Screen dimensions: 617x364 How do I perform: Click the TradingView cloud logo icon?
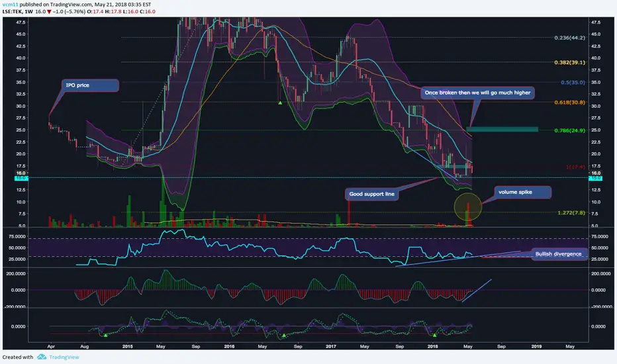click(x=42, y=357)
